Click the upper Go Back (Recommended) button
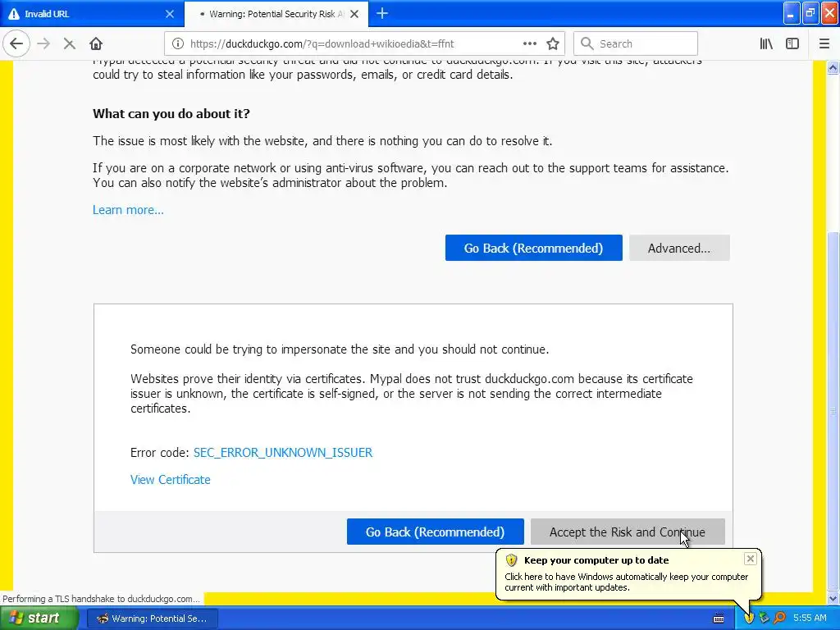This screenshot has height=630, width=840. pos(533,248)
